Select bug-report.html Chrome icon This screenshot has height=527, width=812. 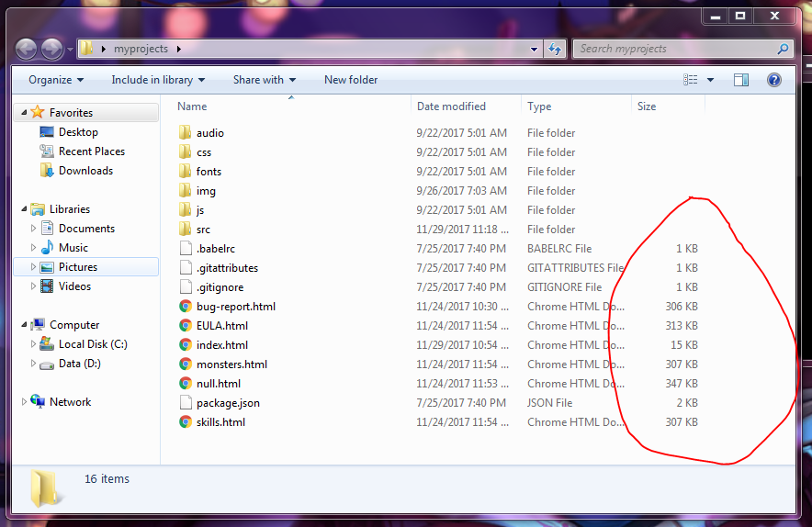(x=186, y=306)
